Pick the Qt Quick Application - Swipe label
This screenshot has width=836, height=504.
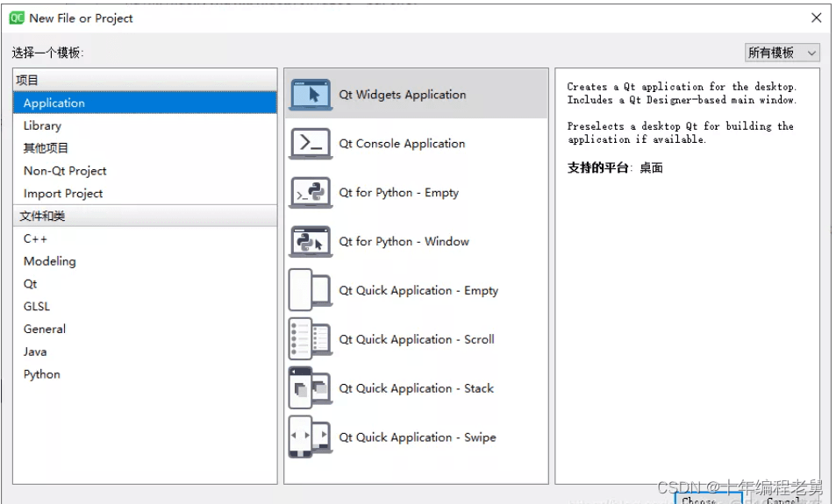pos(418,437)
